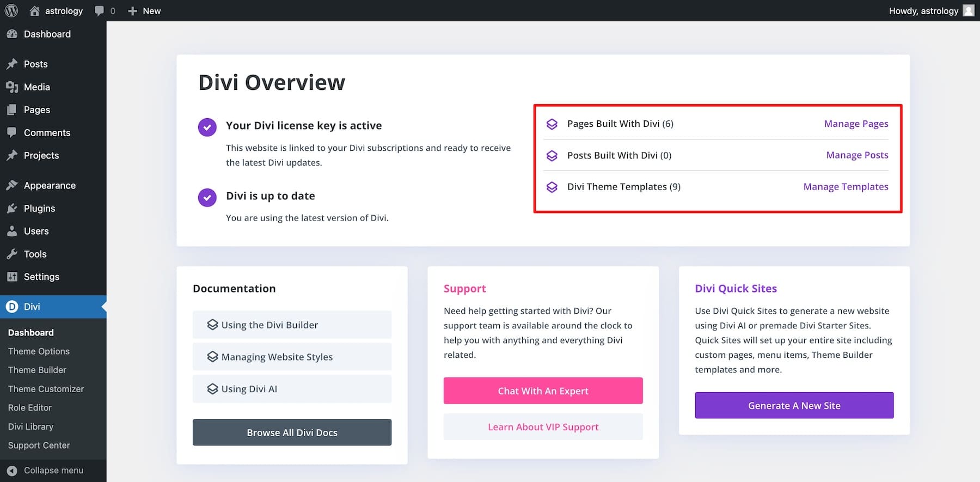Click the astrology site home icon

(34, 10)
